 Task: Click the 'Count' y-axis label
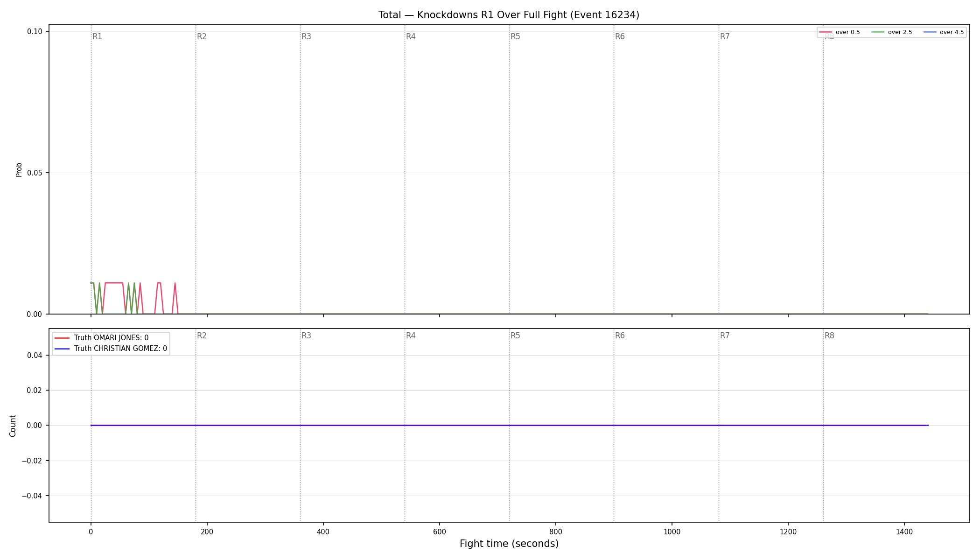point(13,426)
